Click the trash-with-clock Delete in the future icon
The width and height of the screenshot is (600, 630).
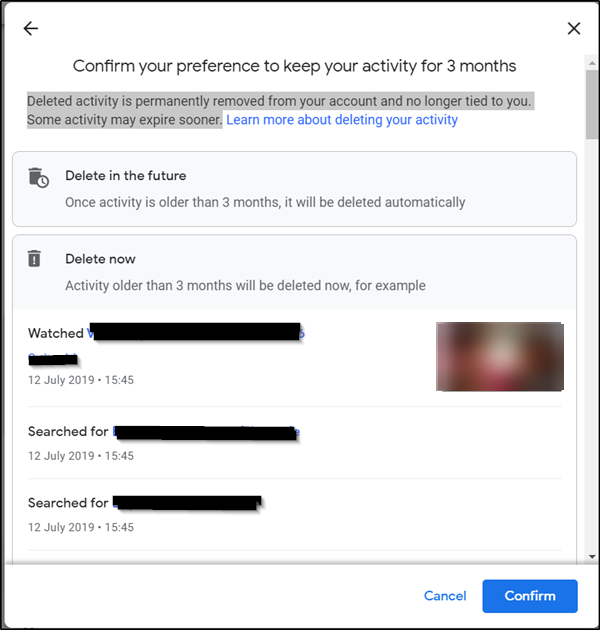pyautogui.click(x=38, y=177)
